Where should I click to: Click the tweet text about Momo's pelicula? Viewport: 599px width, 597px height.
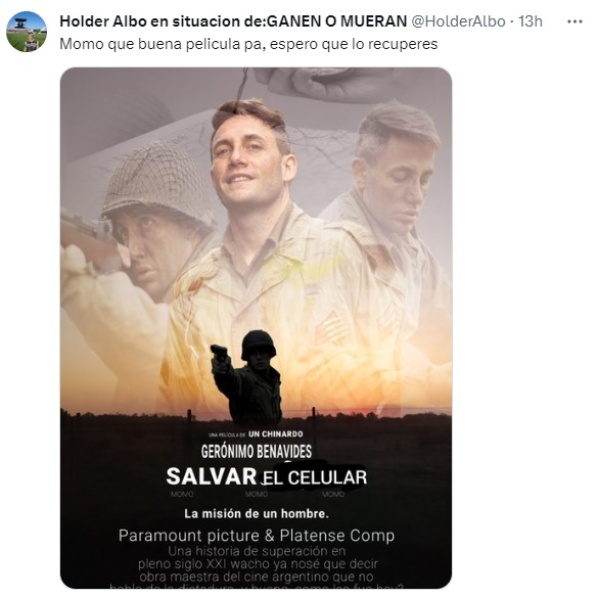click(x=249, y=44)
